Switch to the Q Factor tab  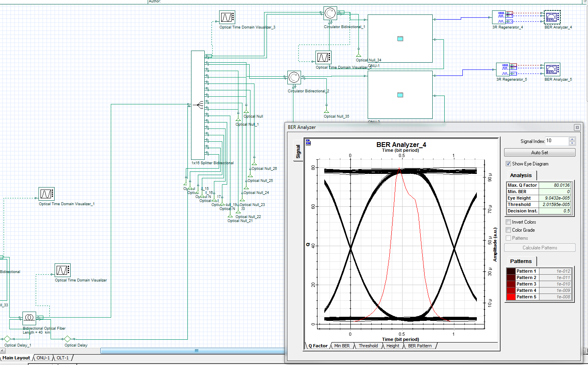318,346
